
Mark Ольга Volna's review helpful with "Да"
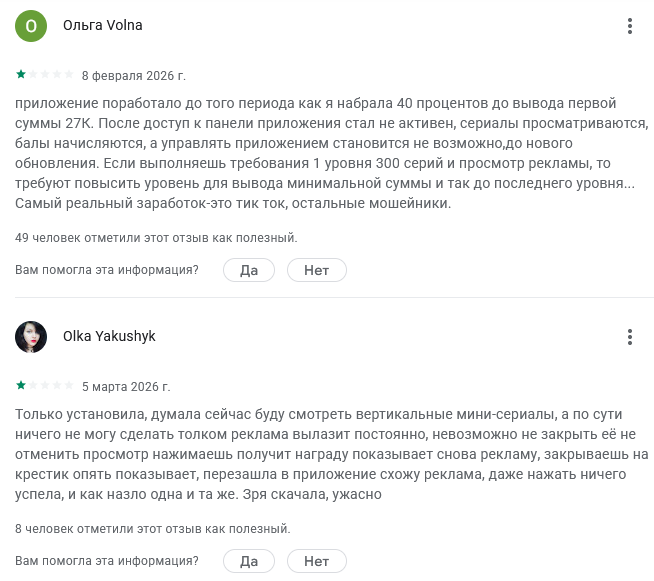249,270
